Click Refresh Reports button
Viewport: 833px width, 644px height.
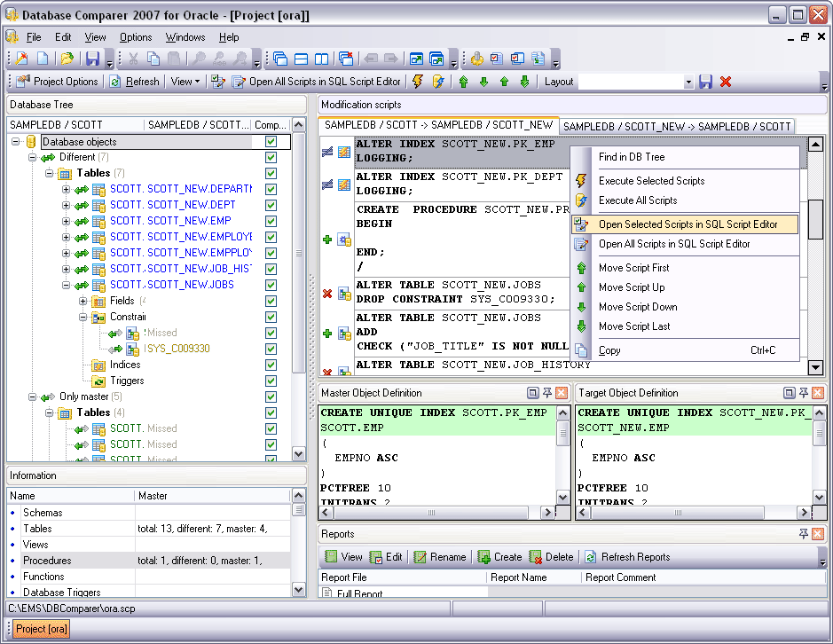click(627, 557)
